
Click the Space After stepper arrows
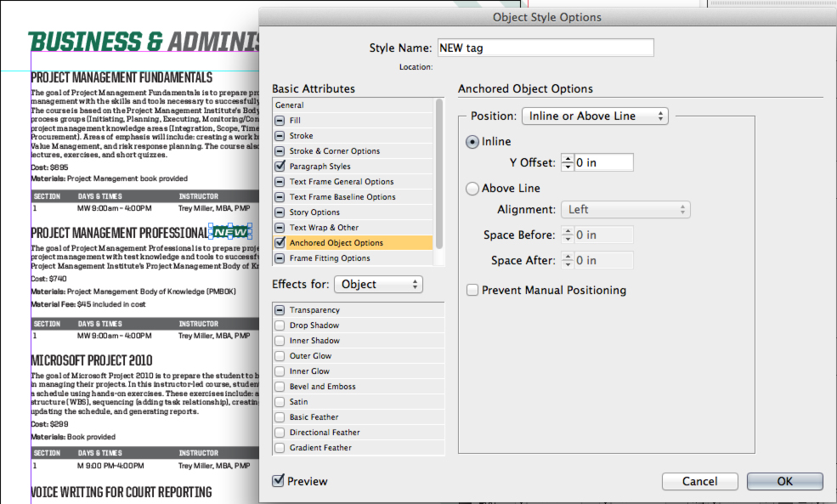568,260
